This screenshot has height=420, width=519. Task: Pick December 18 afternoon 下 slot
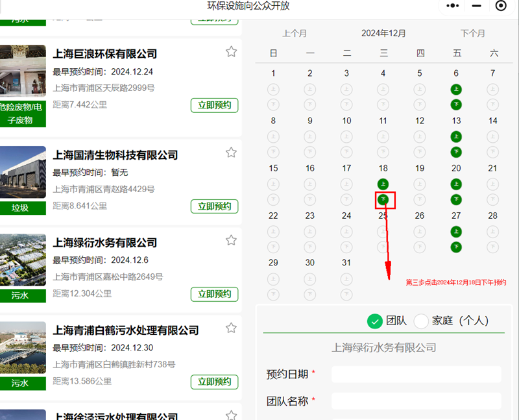tap(383, 199)
